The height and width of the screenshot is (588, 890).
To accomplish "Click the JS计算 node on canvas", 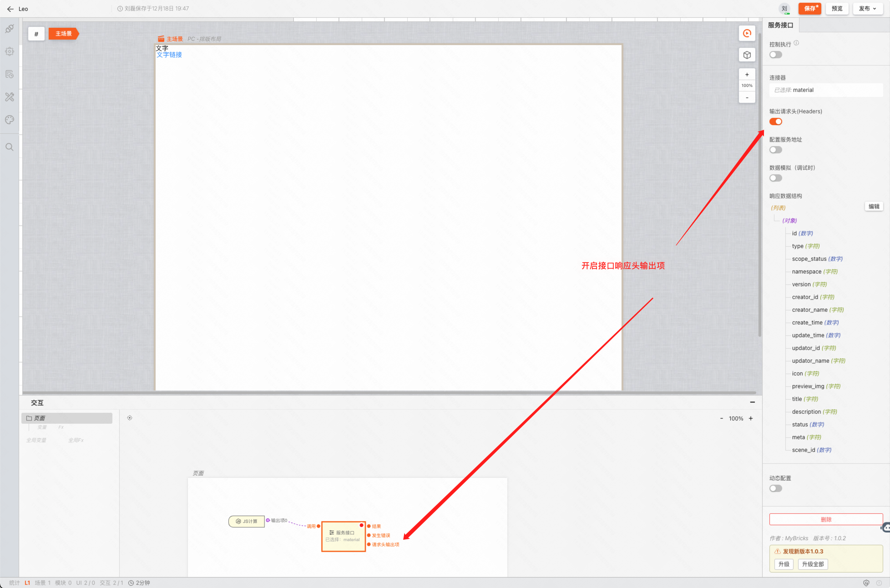I will [248, 521].
